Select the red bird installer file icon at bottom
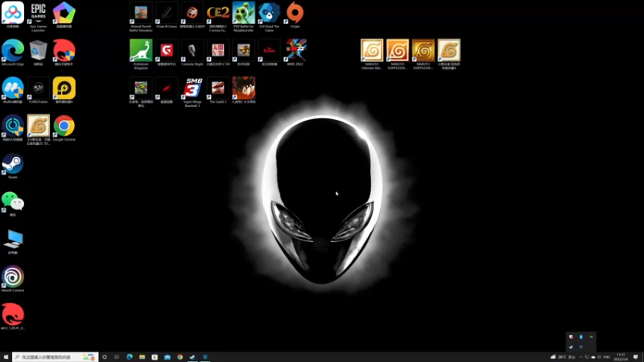The width and height of the screenshot is (644, 362). click(13, 316)
